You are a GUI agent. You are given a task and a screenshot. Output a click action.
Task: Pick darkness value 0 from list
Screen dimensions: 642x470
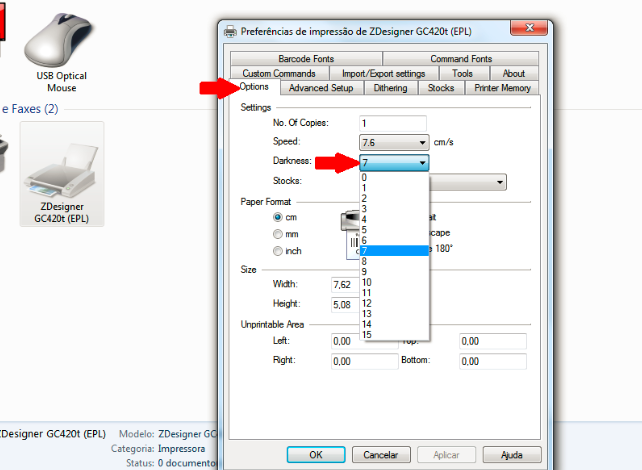(x=394, y=178)
